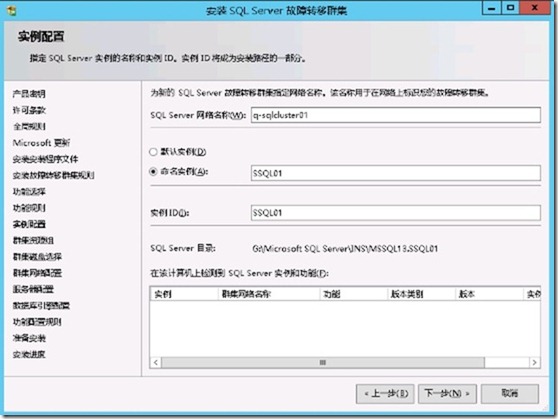Screen dimensions: 558x419
Task: Select 服务器配置 step in sidebar
Action: point(33,289)
